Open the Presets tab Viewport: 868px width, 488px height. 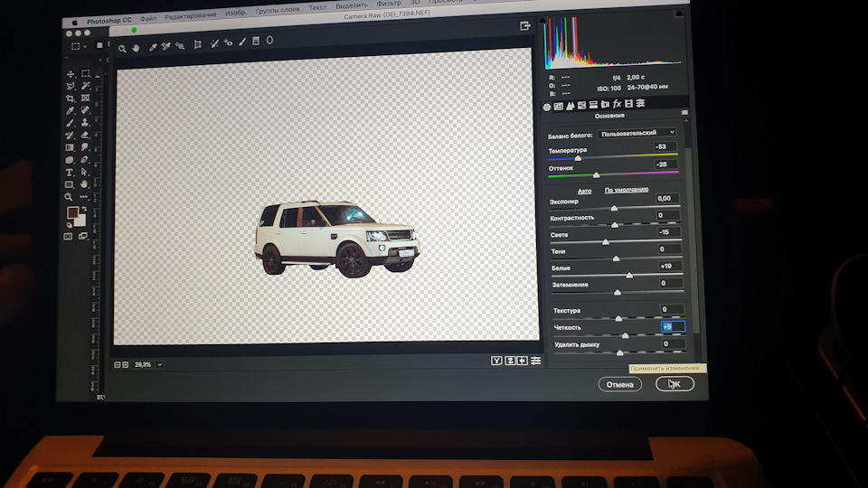640,103
